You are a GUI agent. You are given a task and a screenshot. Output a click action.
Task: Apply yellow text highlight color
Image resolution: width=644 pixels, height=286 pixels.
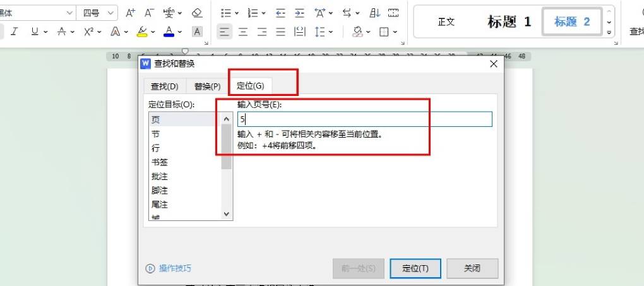point(142,31)
